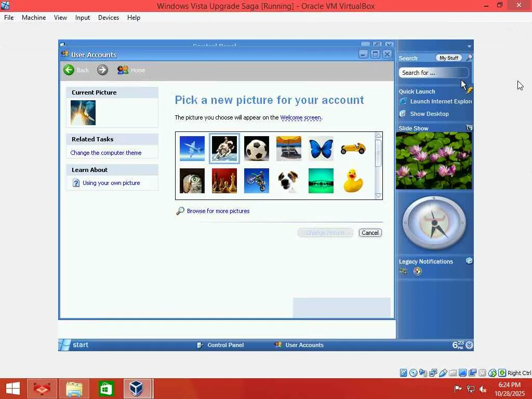Click the Legacy Notifications header icon
This screenshot has width=532, height=399.
click(469, 261)
